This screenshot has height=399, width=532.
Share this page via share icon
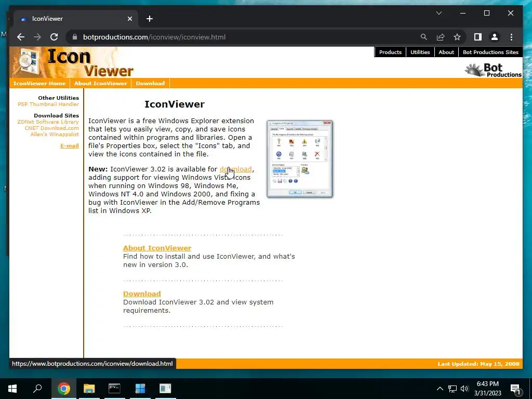441,37
